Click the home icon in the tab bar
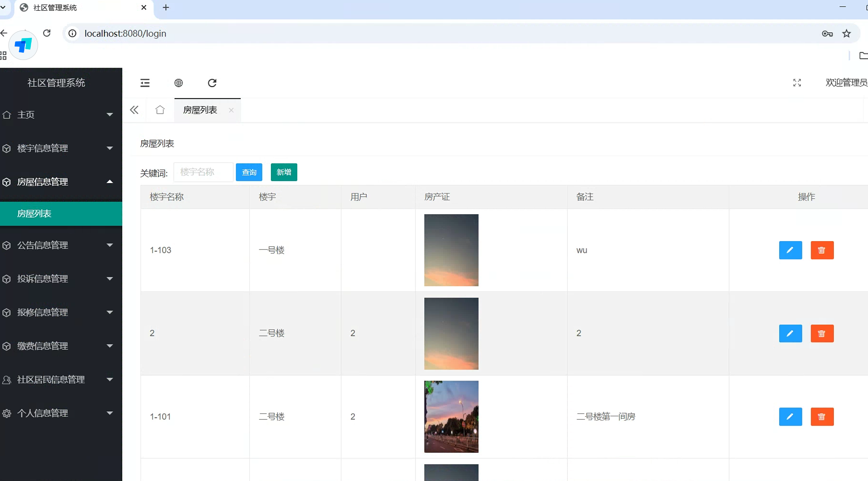868x481 pixels. click(x=160, y=110)
